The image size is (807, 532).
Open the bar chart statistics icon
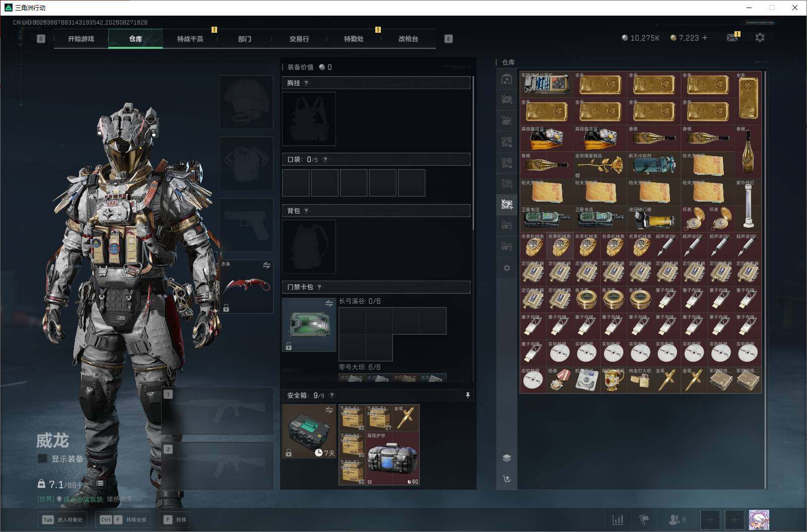(618, 519)
